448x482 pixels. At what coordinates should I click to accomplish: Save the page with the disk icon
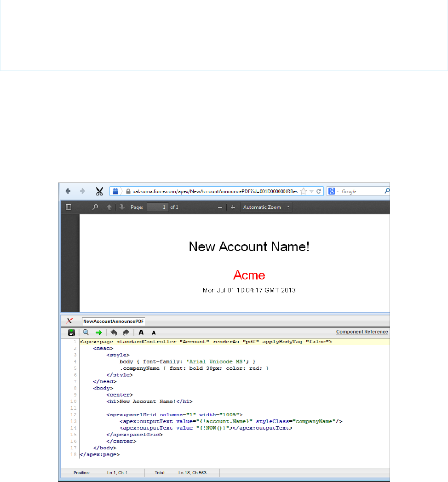71,333
